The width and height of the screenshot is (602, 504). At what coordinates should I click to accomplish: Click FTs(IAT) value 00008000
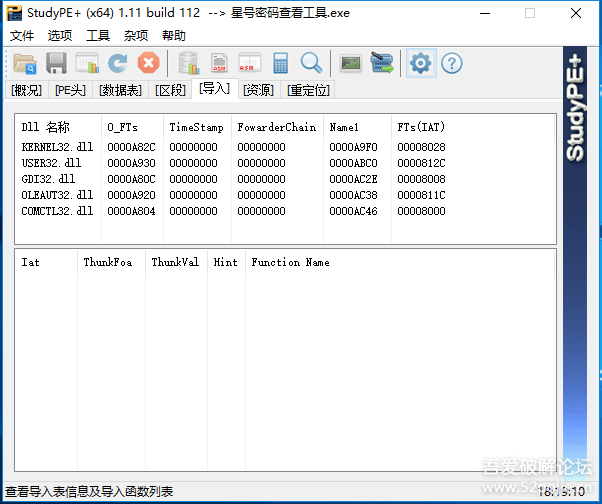422,211
